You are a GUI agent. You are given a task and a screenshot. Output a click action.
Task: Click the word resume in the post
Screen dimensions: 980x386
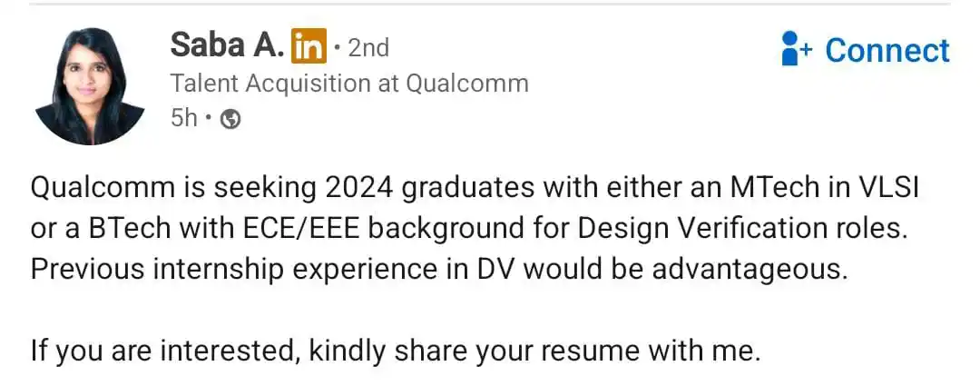589,352
